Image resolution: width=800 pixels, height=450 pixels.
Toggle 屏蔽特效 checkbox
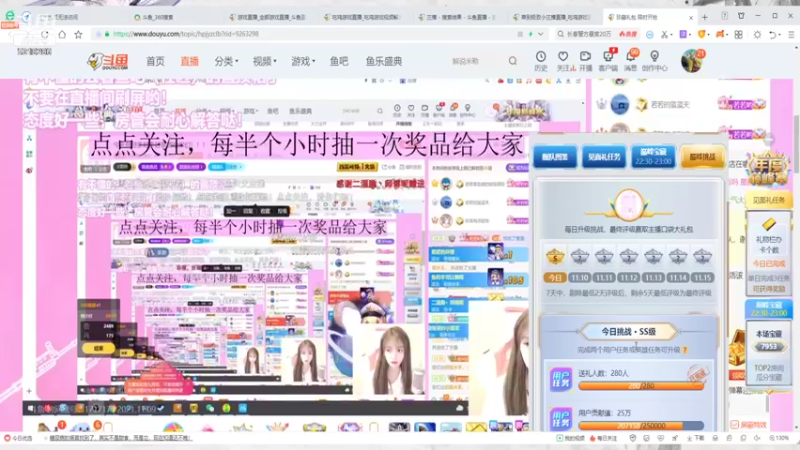[734, 424]
